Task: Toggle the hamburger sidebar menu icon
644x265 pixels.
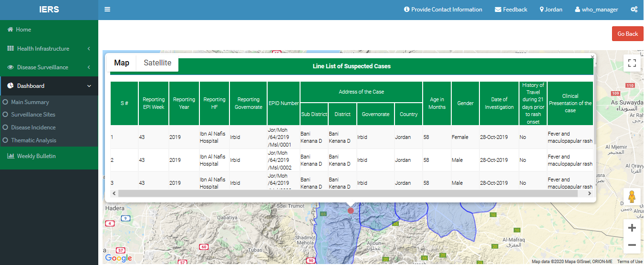Action: click(x=107, y=10)
